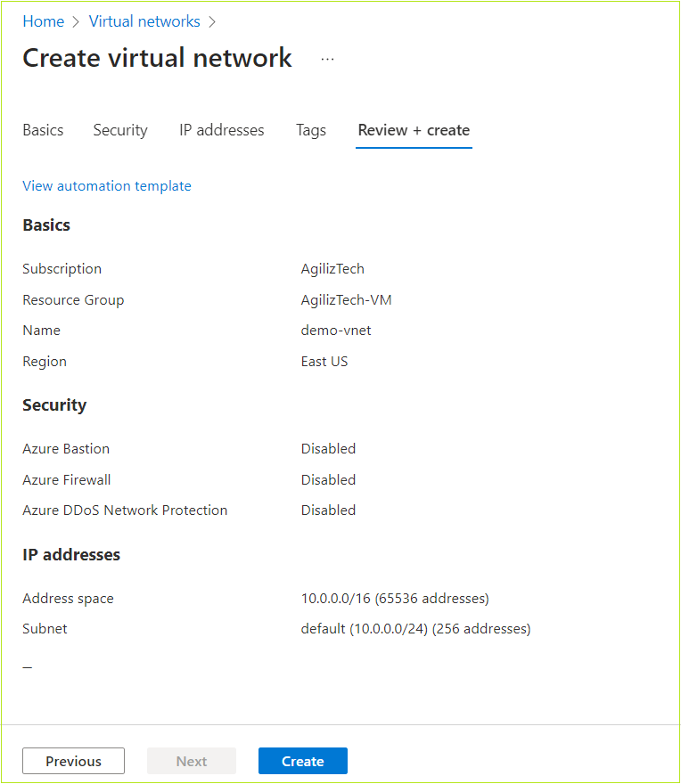Open the Security tab
The height and width of the screenshot is (784, 681).
tap(120, 130)
